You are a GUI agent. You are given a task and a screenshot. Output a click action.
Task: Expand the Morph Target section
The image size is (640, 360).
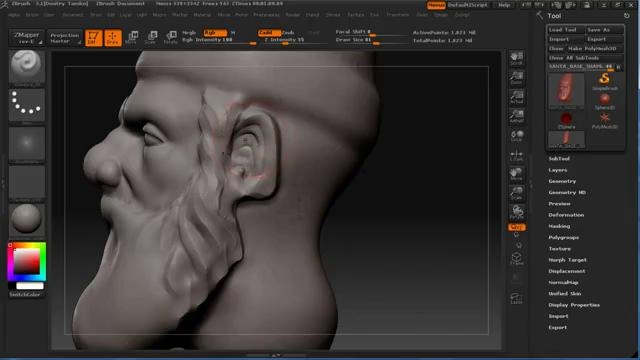(567, 260)
